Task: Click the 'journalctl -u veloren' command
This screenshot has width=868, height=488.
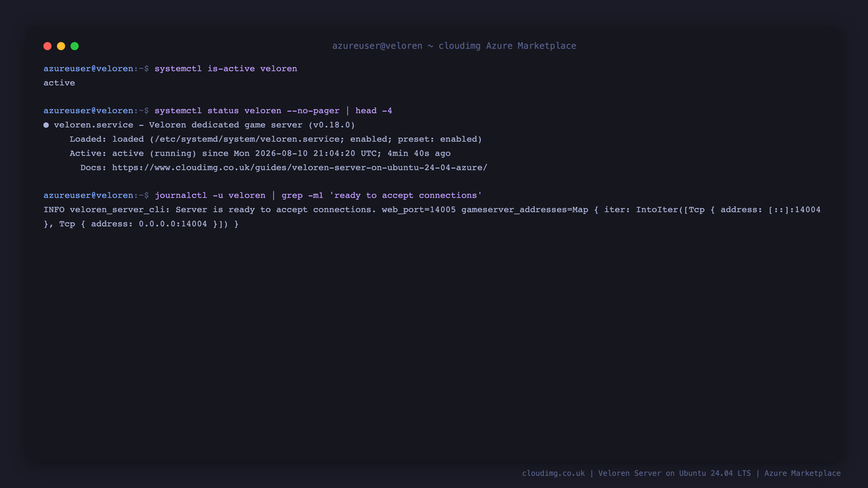Action: (x=318, y=195)
